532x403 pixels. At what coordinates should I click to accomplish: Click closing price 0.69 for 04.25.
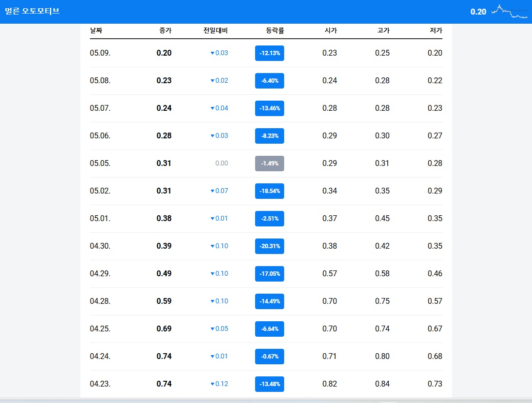point(164,328)
